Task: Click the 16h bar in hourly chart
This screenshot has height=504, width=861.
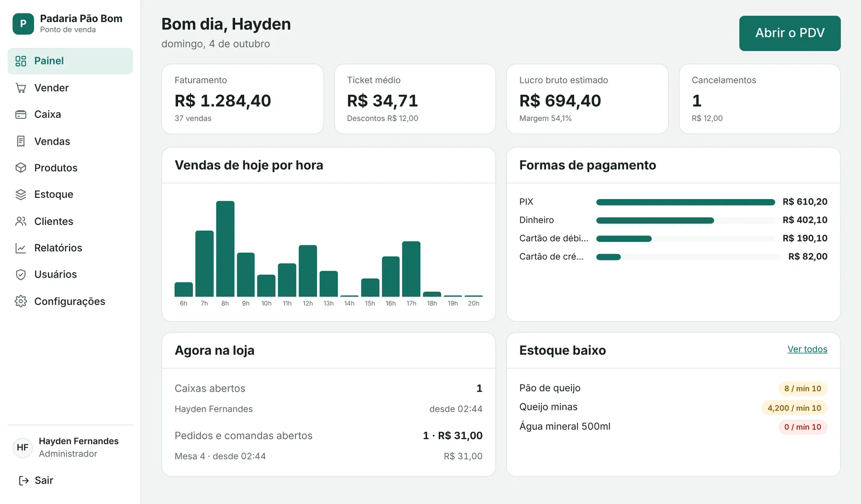Action: pyautogui.click(x=391, y=276)
